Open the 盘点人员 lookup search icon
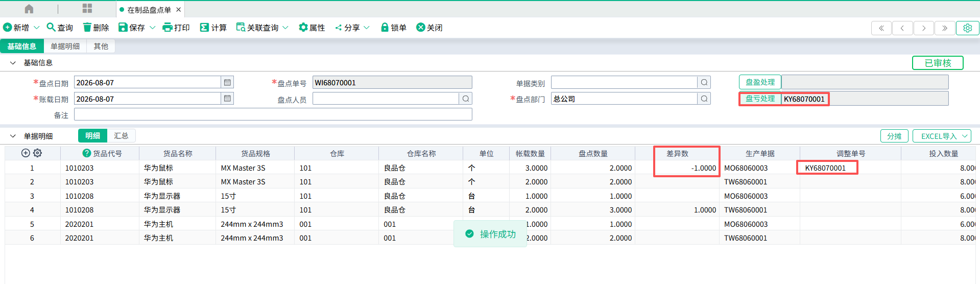The width and height of the screenshot is (980, 284). click(x=465, y=99)
